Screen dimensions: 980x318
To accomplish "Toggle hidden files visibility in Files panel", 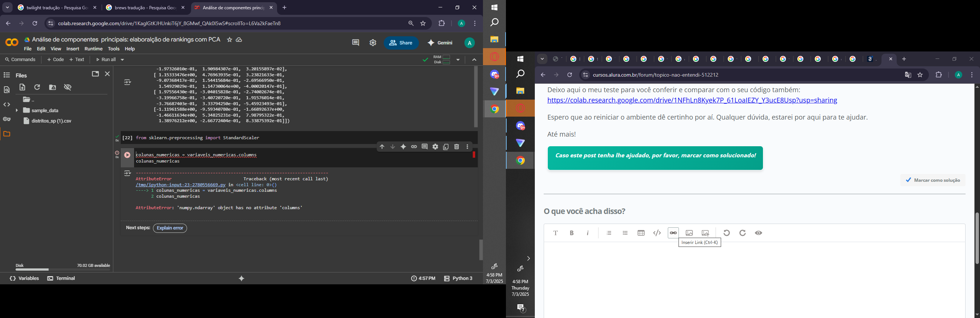I will pos(68,87).
